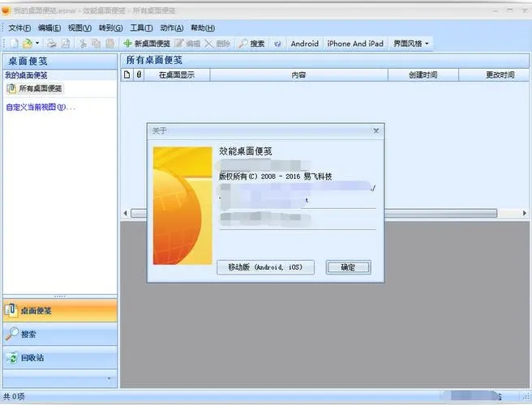Image resolution: width=532 pixels, height=405 pixels.
Task: Click the 搜索 search toolbar button
Action: [251, 44]
